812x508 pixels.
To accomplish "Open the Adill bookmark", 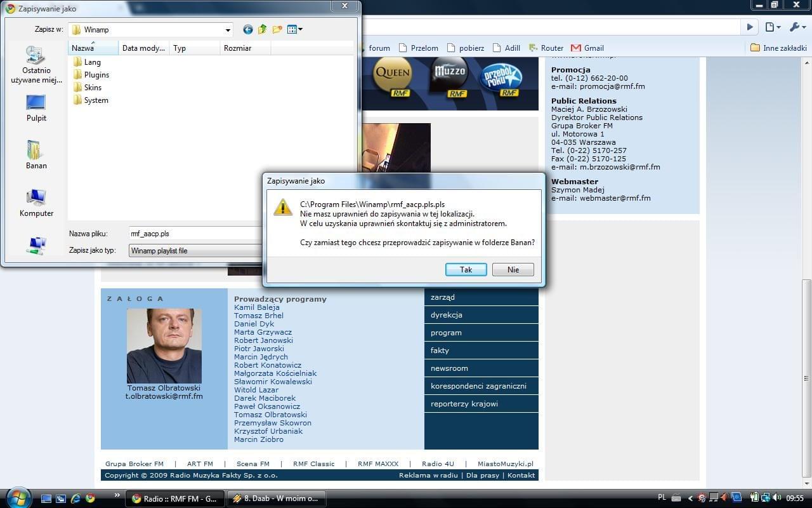I will (507, 48).
